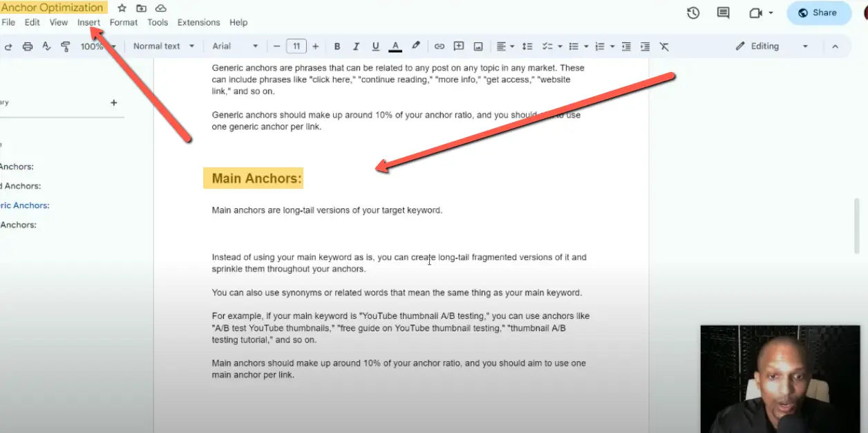Open the text color picker
Screen dimensions: 868x433
pyautogui.click(x=395, y=46)
